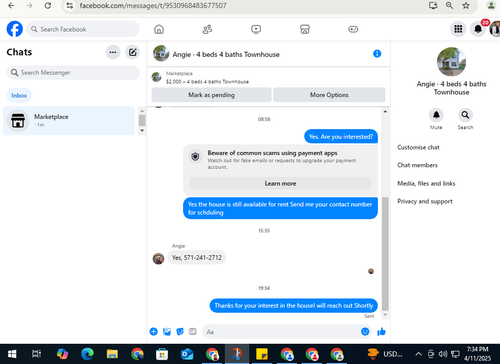
Task: Open Outlook from the taskbar
Action: pyautogui.click(x=187, y=354)
